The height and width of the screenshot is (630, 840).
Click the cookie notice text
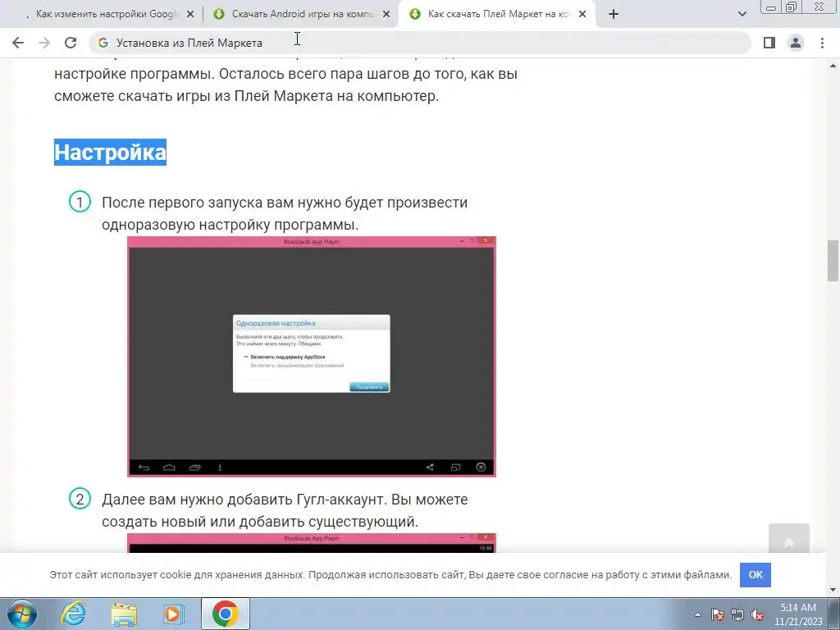[x=390, y=575]
